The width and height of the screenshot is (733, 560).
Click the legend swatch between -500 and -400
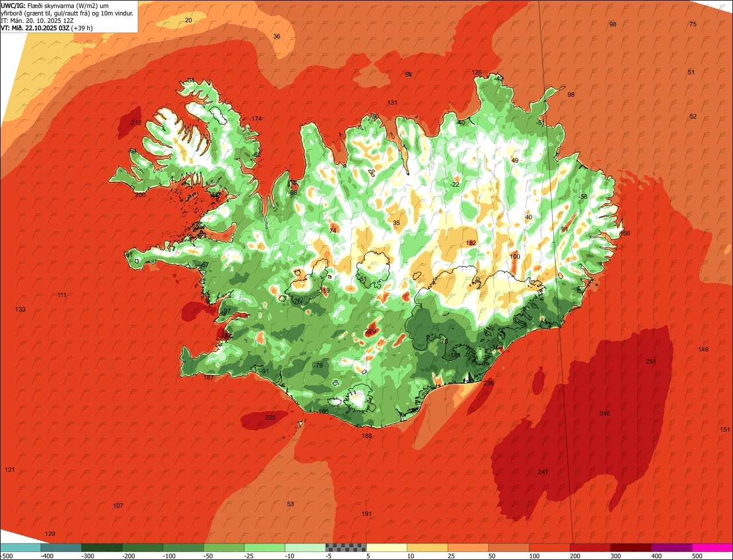20,547
